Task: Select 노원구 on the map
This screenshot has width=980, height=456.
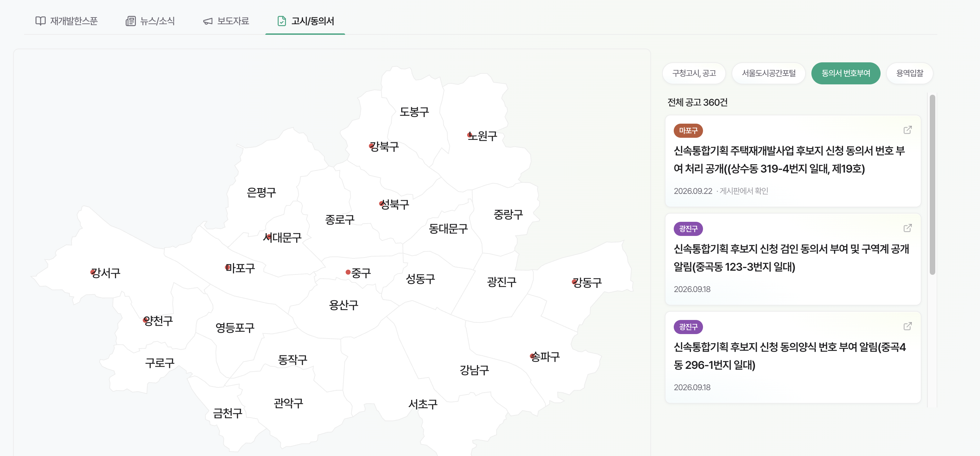Action: point(482,136)
